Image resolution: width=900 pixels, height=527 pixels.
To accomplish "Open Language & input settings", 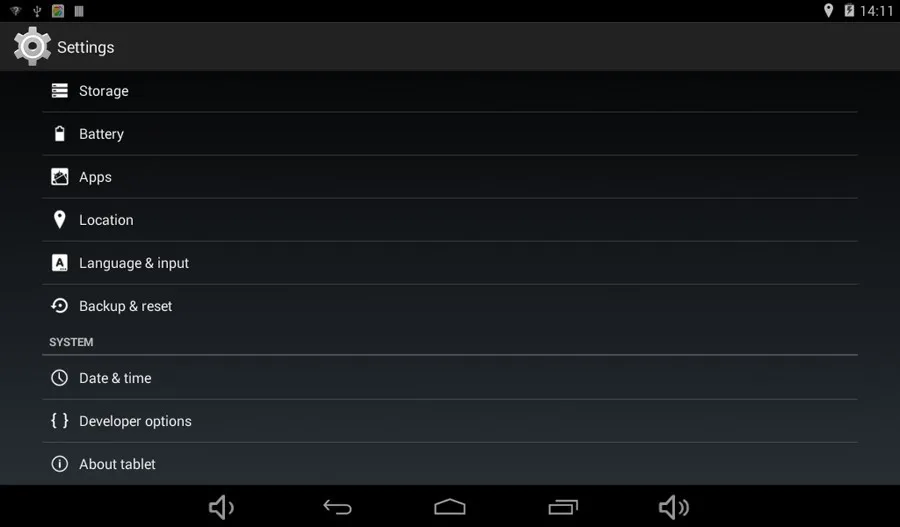I will [x=450, y=263].
